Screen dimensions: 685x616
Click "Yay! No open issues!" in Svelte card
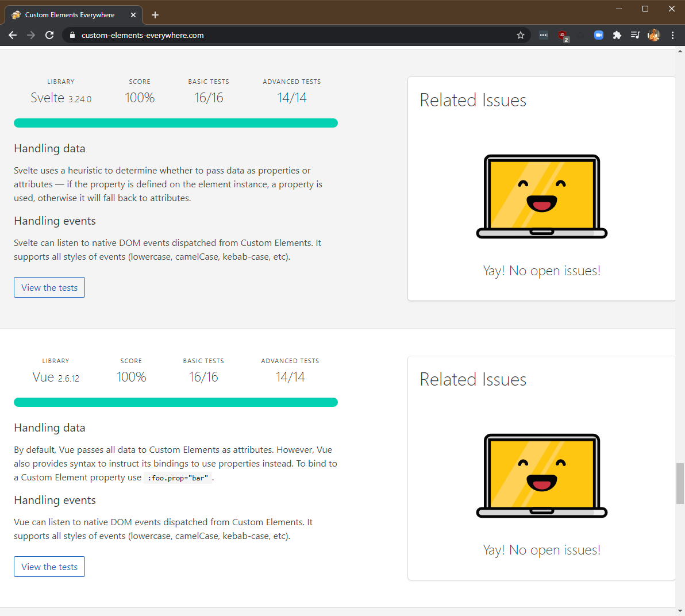pyautogui.click(x=542, y=271)
